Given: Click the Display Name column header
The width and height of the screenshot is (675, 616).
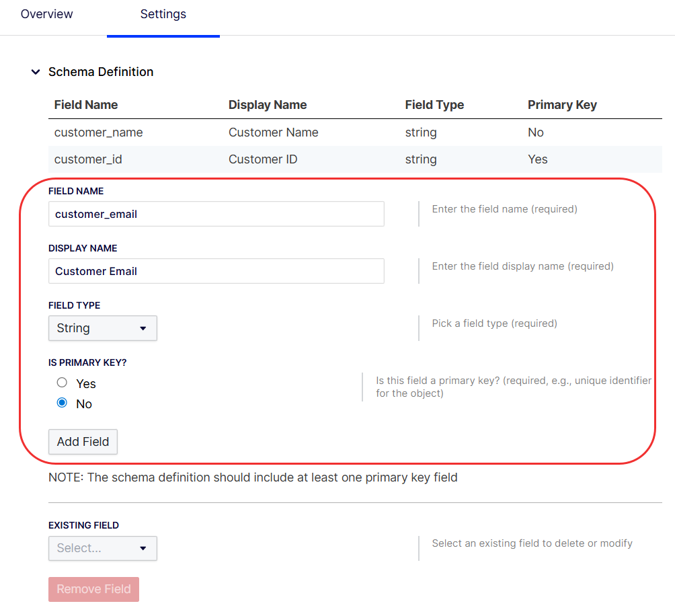Looking at the screenshot, I should (x=267, y=105).
